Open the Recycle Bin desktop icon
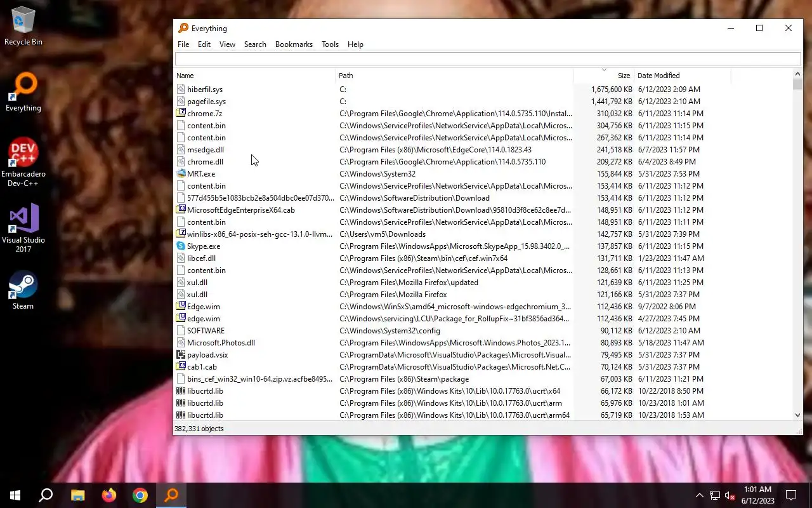 coord(23,27)
